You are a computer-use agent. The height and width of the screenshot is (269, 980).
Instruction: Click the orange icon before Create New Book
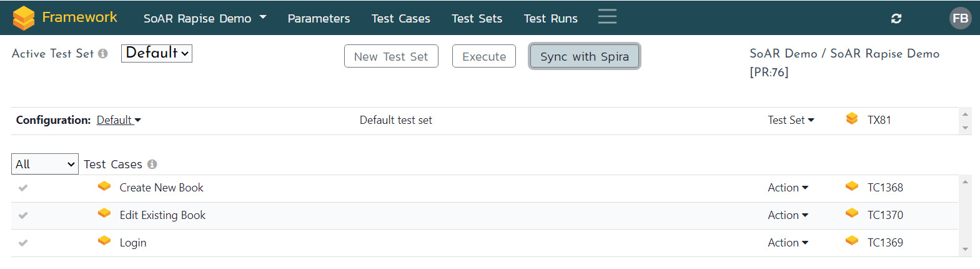(x=104, y=186)
